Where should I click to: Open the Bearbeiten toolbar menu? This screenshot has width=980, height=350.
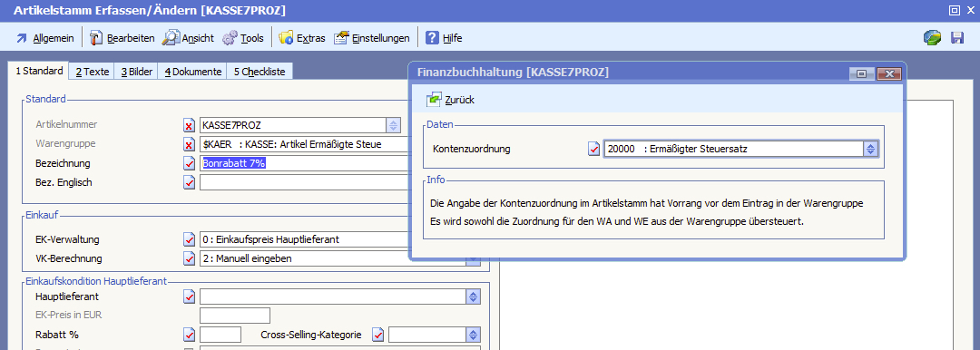[122, 38]
